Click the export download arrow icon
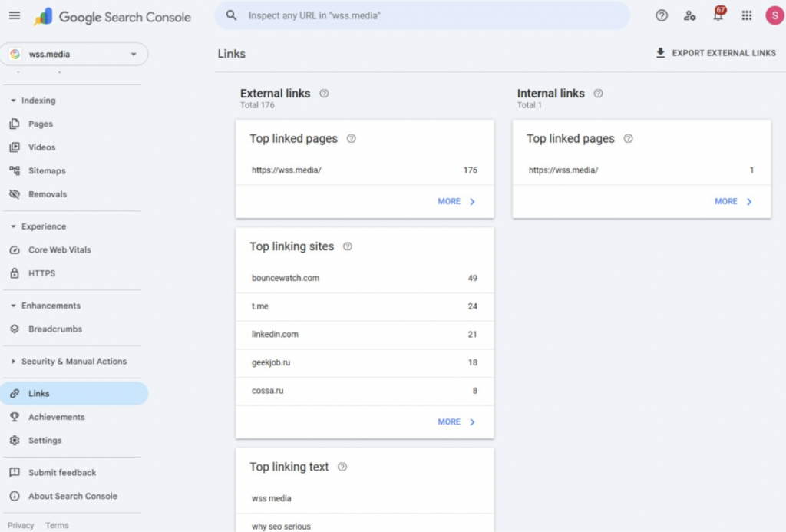This screenshot has height=532, width=786. click(x=660, y=53)
